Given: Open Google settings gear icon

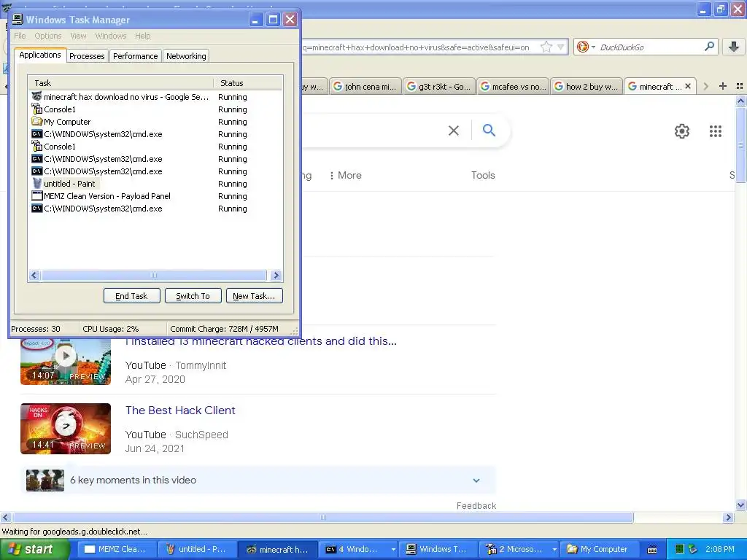Looking at the screenshot, I should click(682, 131).
